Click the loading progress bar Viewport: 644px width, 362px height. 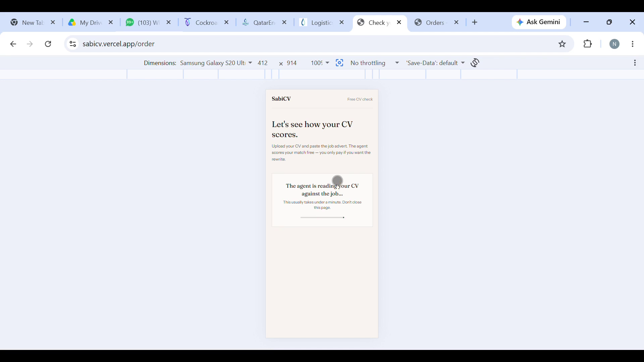coord(322,218)
